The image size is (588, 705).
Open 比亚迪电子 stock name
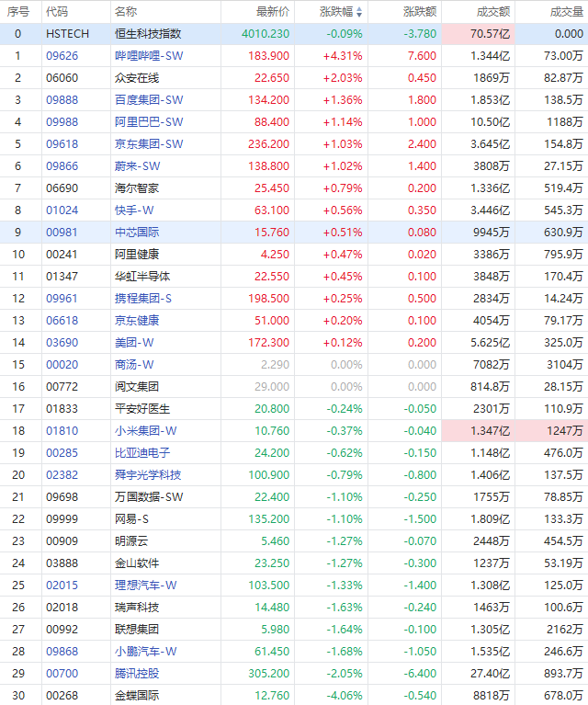point(142,452)
